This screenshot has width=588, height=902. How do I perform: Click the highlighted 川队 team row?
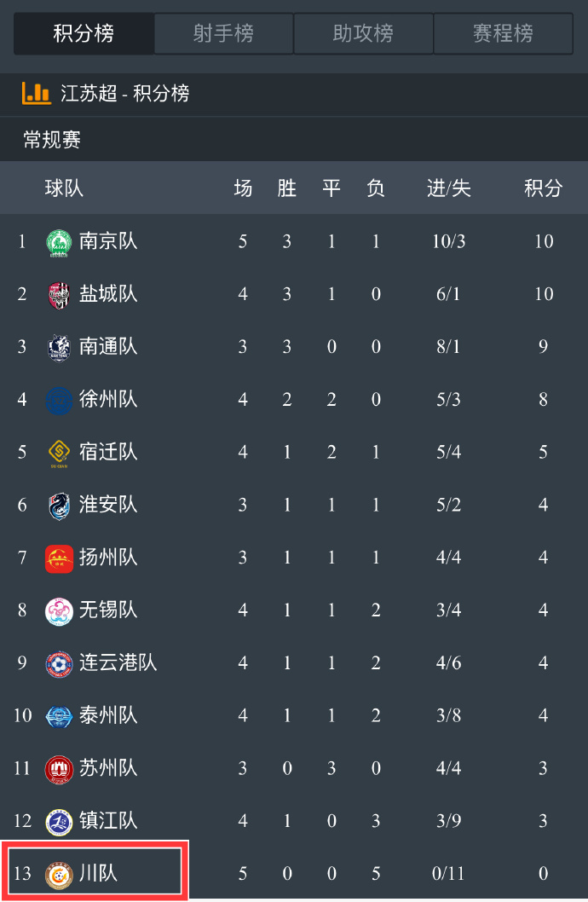point(95,871)
